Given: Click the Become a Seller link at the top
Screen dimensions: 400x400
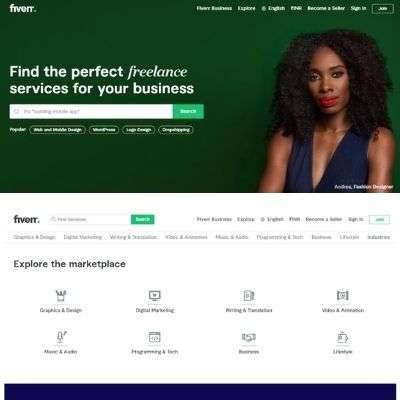Looking at the screenshot, I should tap(326, 8).
